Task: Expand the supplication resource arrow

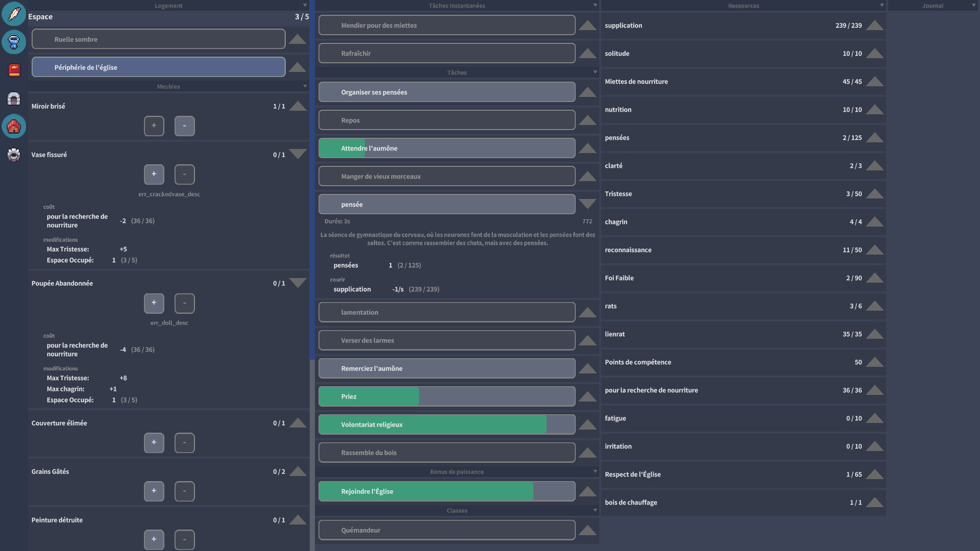Action: tap(874, 26)
